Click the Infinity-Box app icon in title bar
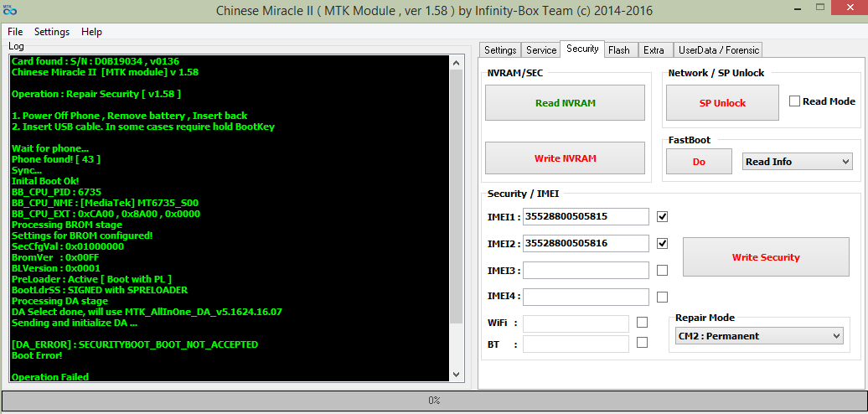Image resolution: width=868 pixels, height=414 pixels. [x=9, y=10]
